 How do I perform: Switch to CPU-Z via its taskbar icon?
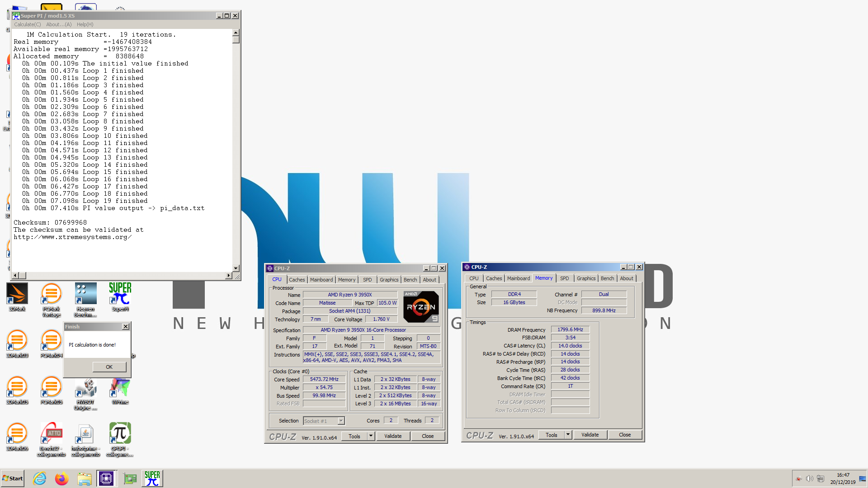pos(107,479)
